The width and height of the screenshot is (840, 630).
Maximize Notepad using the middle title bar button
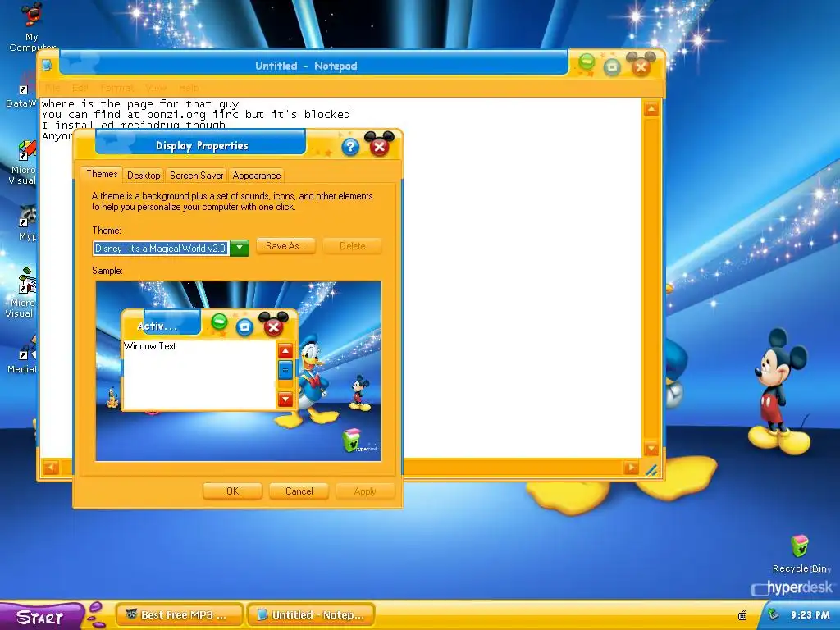point(612,66)
